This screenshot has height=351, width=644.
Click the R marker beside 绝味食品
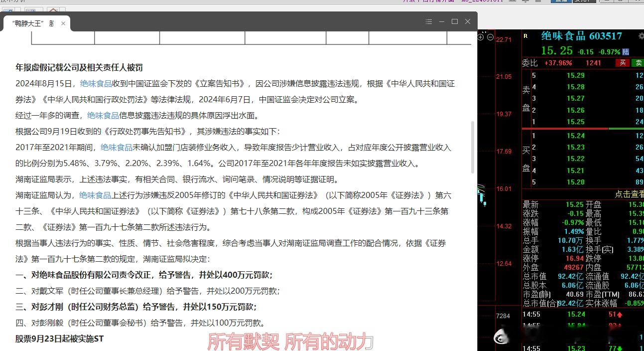coord(526,36)
